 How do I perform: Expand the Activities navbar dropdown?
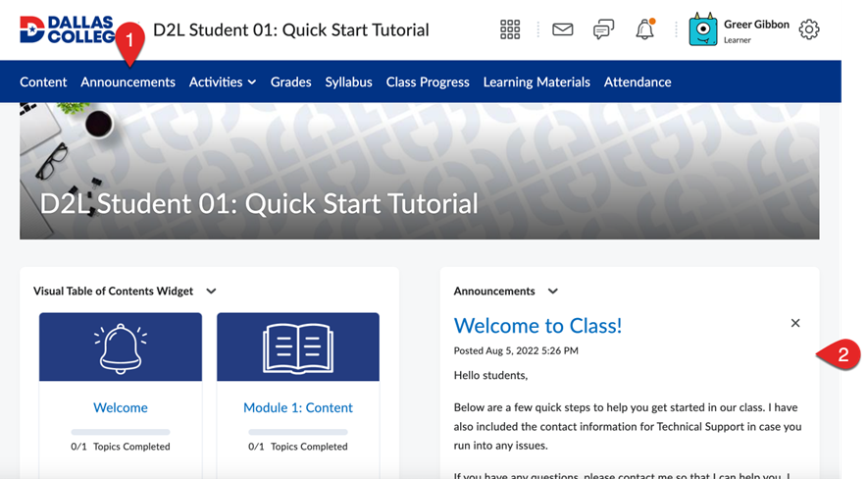(223, 81)
